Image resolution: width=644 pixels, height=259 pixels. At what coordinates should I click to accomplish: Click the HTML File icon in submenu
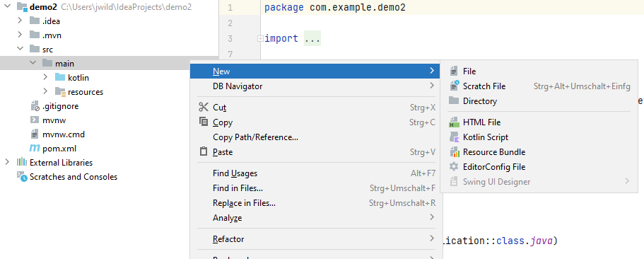[454, 122]
